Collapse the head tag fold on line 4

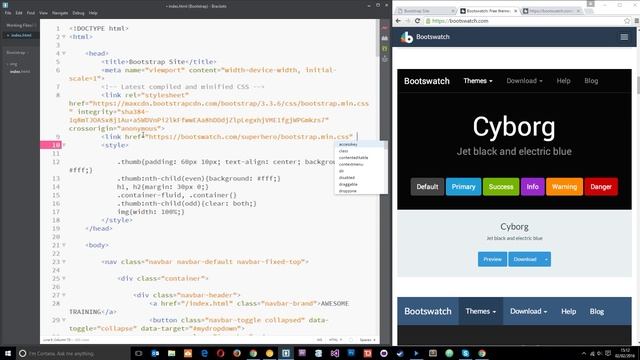click(x=64, y=53)
